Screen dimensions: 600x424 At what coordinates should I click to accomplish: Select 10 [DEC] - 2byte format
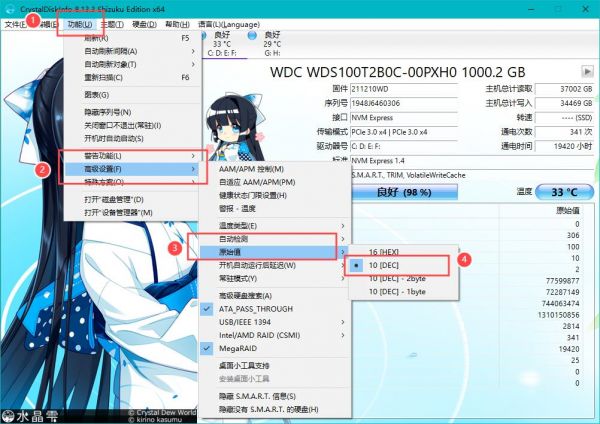403,278
